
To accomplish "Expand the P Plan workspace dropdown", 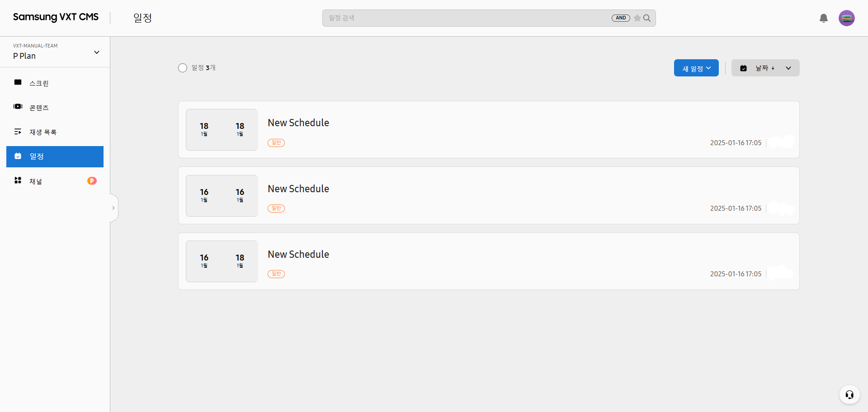I will click(x=96, y=52).
